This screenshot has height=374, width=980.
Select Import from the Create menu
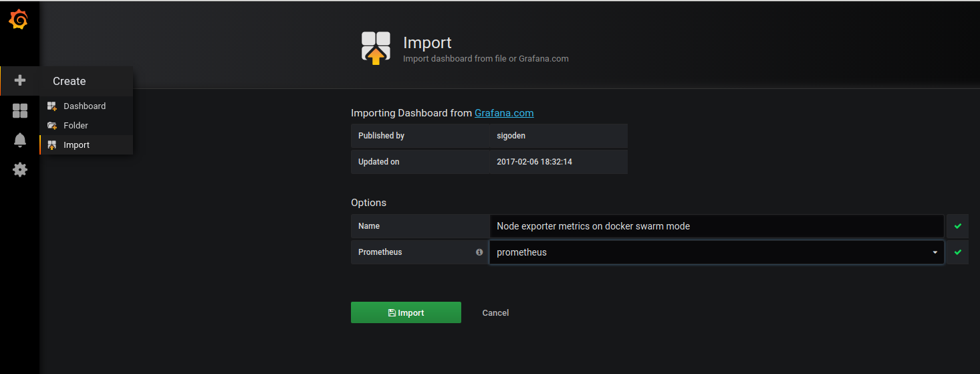pyautogui.click(x=86, y=145)
